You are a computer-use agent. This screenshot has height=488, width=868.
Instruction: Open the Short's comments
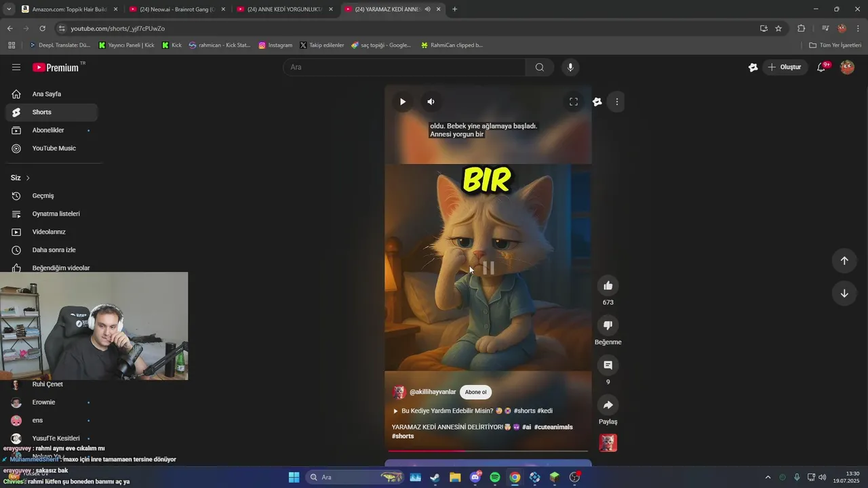coord(608,365)
